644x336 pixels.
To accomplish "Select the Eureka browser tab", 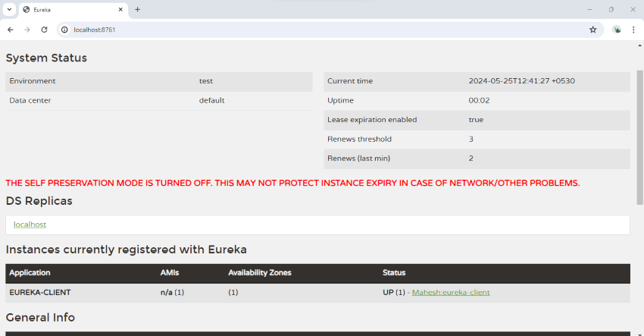I will [x=73, y=10].
